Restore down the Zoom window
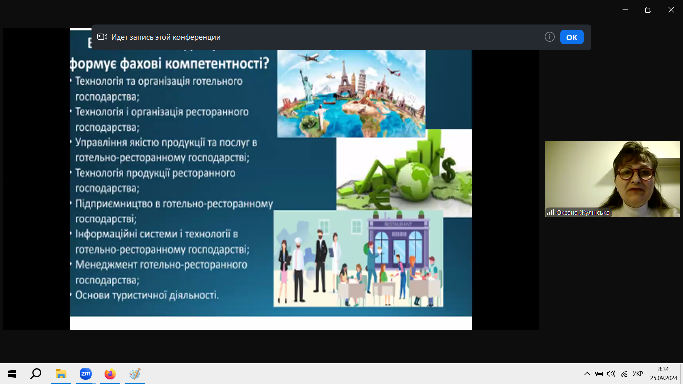Image resolution: width=683 pixels, height=384 pixels. 648,10
